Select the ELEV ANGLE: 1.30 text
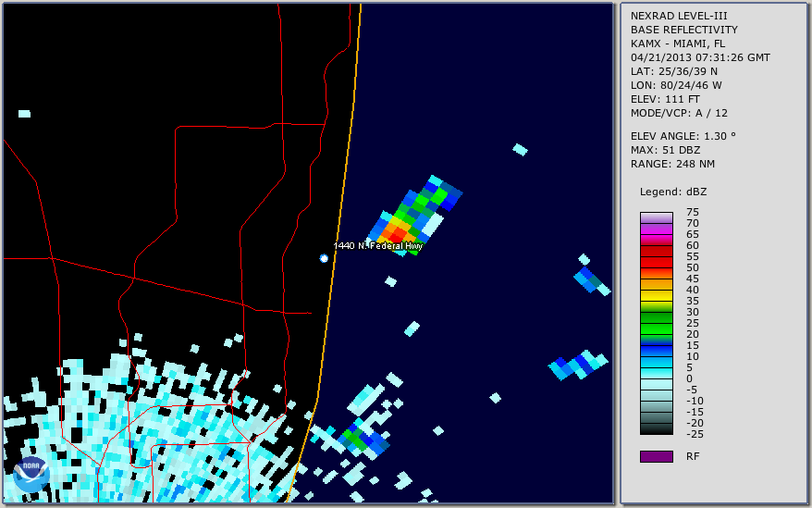Viewport: 812px width, 508px height. (x=683, y=136)
